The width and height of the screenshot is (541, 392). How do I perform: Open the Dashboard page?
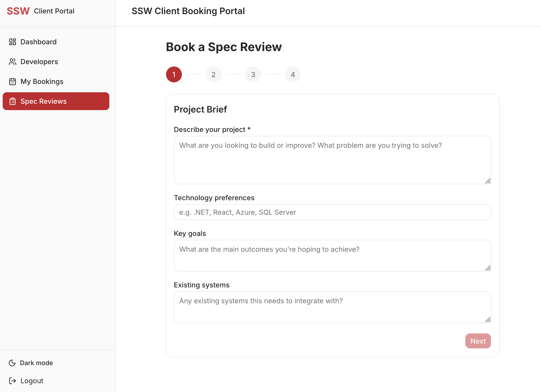pos(38,42)
